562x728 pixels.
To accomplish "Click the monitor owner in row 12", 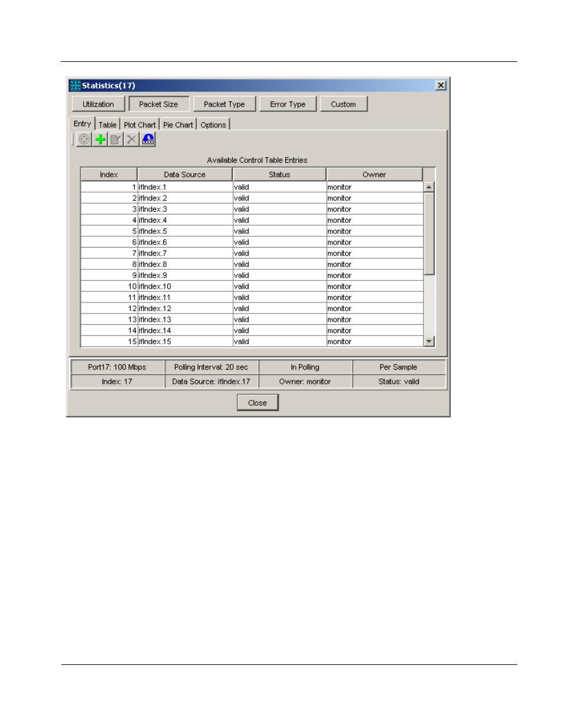I will (x=375, y=308).
